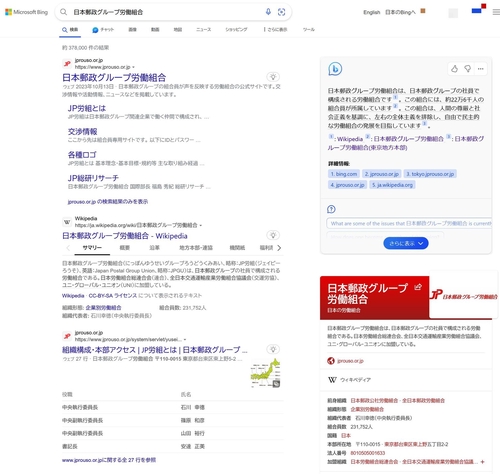Click lightbulb icon beside Wikipedia result
This screenshot has height=474, width=500.
point(273,235)
